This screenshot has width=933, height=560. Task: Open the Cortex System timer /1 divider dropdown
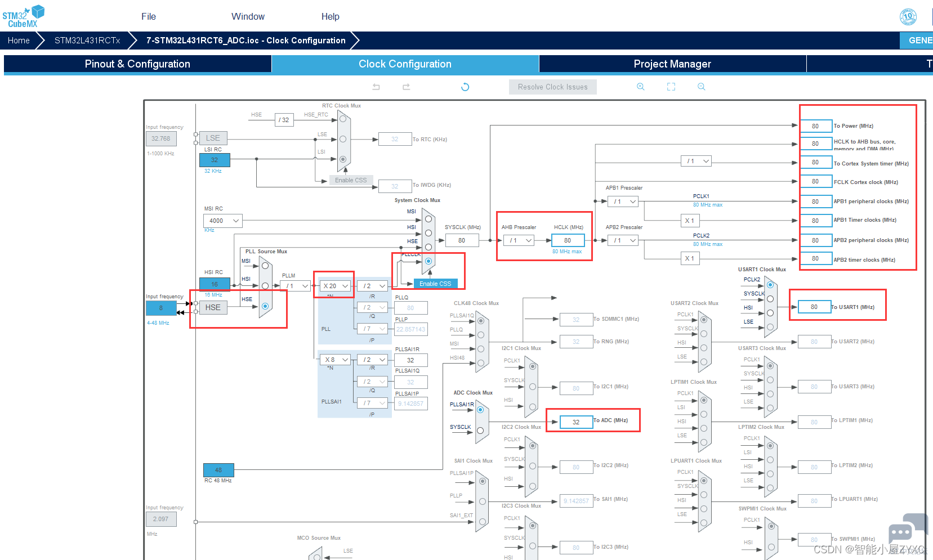(x=697, y=161)
